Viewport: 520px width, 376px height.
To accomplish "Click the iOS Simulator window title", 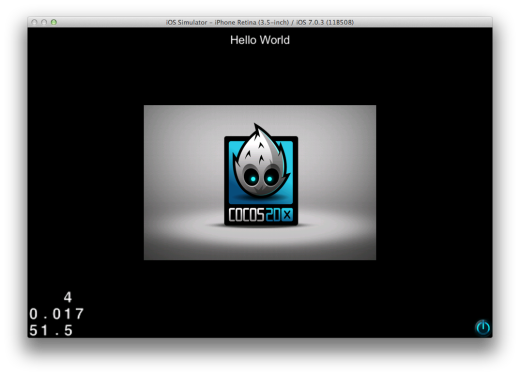I will tap(260, 22).
